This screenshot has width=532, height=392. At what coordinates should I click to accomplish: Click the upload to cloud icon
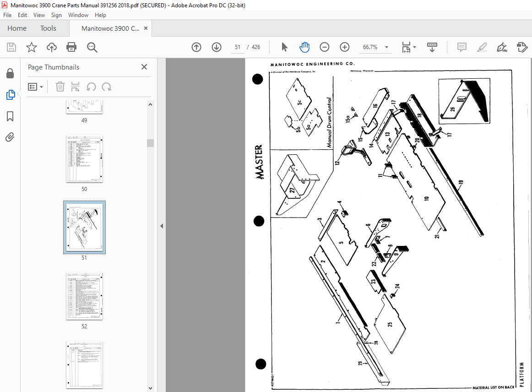pyautogui.click(x=52, y=47)
